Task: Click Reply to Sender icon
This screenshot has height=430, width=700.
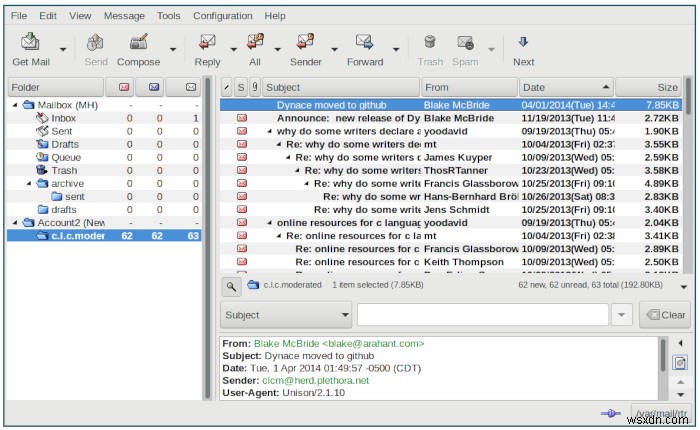Action: [x=305, y=42]
